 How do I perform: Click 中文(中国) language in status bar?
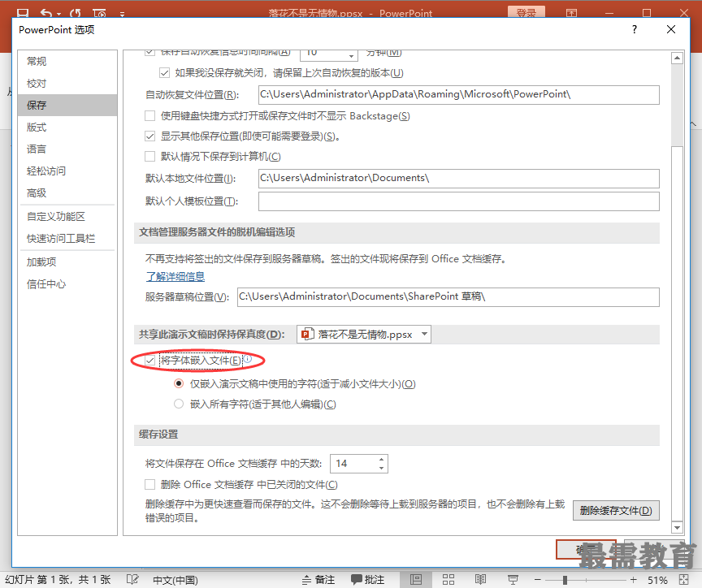coord(175,580)
